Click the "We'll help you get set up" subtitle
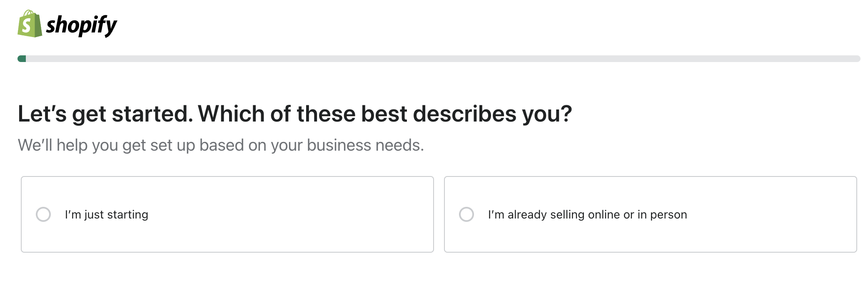 (221, 145)
